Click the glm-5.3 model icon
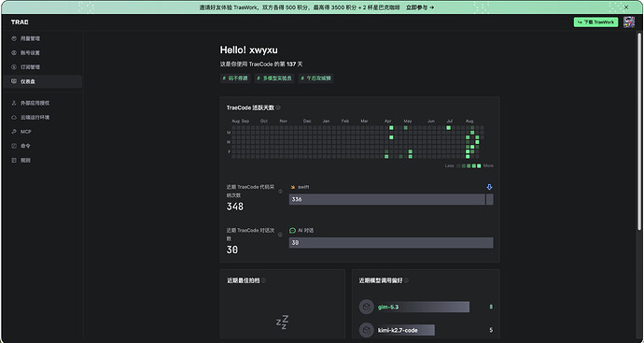Screen dimensions: 644x343 pos(367,307)
